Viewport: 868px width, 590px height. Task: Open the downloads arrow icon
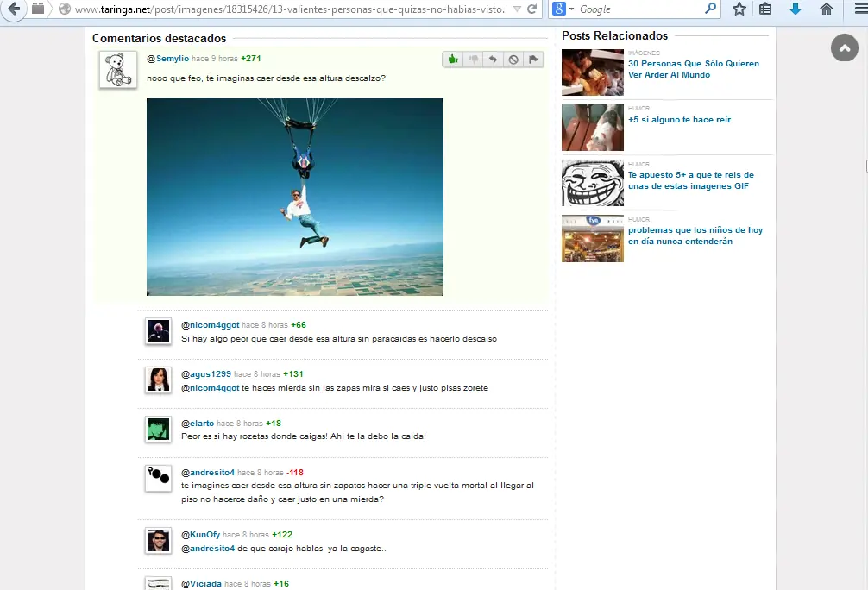(x=796, y=9)
